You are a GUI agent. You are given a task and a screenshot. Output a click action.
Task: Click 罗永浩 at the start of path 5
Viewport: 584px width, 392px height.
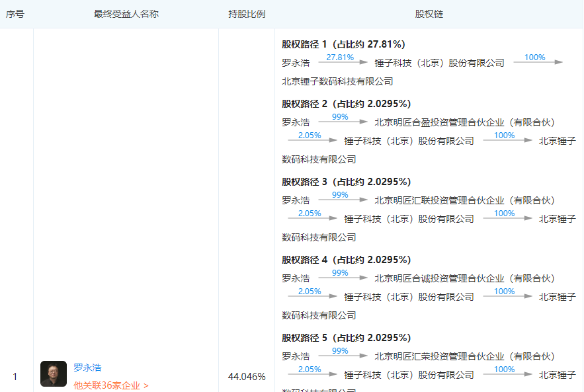tap(296, 357)
